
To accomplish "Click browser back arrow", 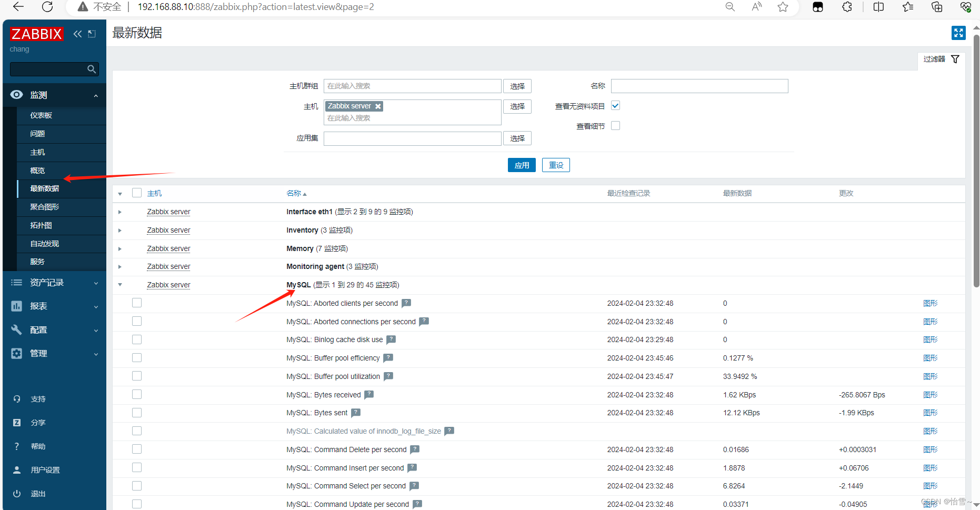I will tap(18, 7).
